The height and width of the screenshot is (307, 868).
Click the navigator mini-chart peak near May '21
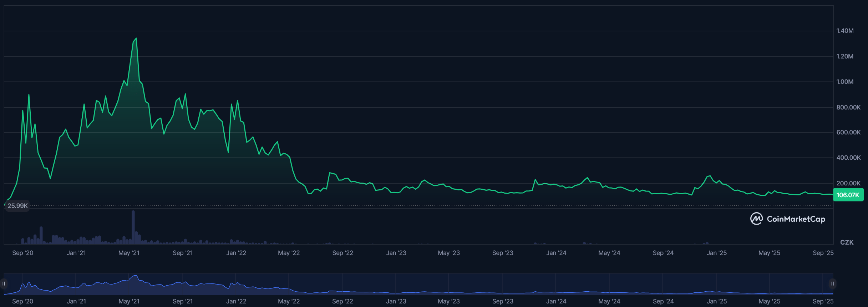click(135, 276)
